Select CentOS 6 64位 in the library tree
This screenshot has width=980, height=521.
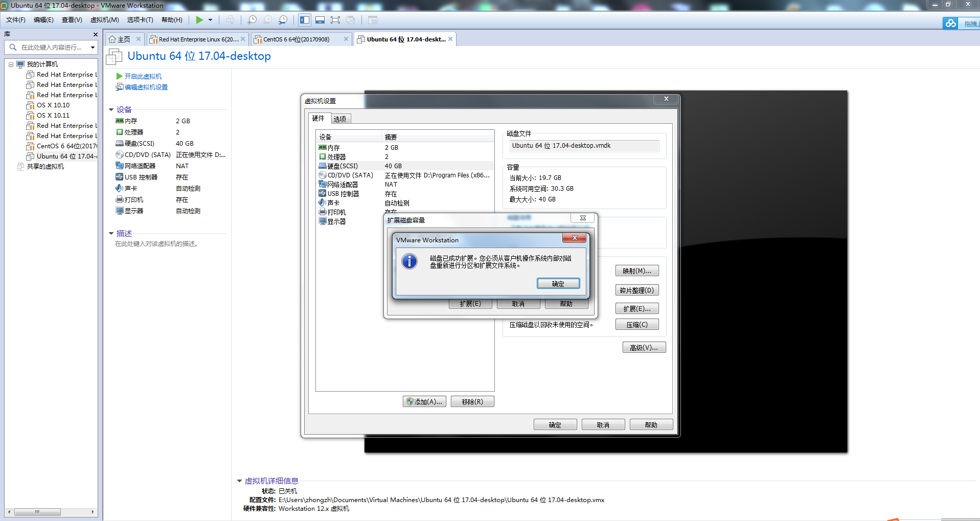pyautogui.click(x=62, y=146)
